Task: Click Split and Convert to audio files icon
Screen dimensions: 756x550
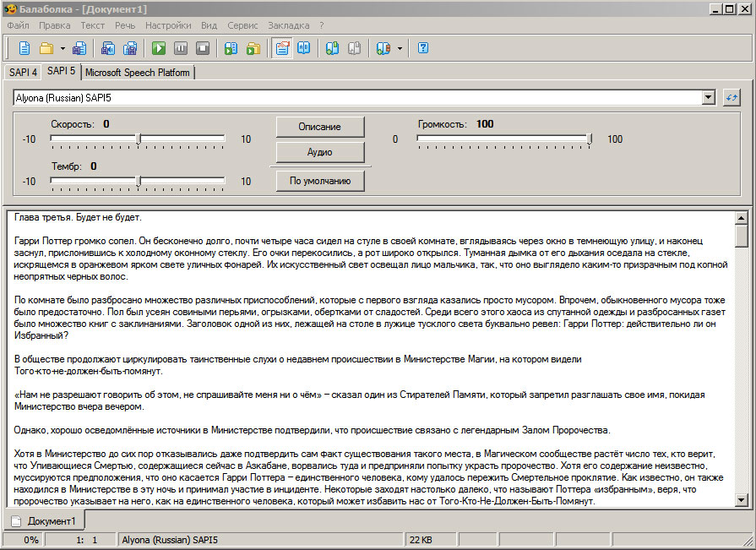Action: coord(130,48)
